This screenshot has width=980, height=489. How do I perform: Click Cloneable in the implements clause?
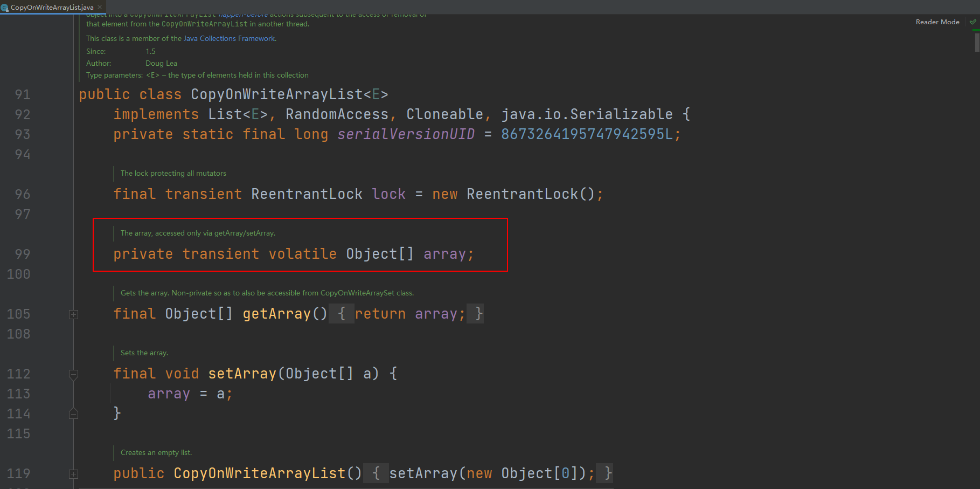tap(445, 114)
